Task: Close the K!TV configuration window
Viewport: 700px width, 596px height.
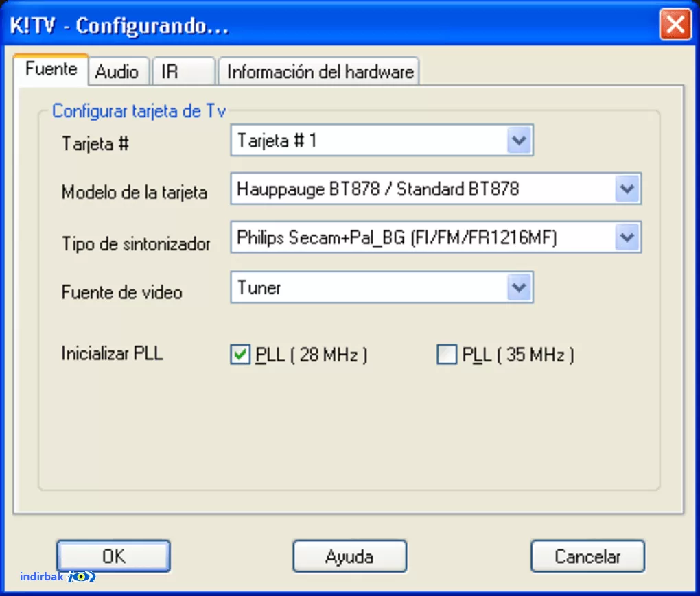Action: (675, 24)
